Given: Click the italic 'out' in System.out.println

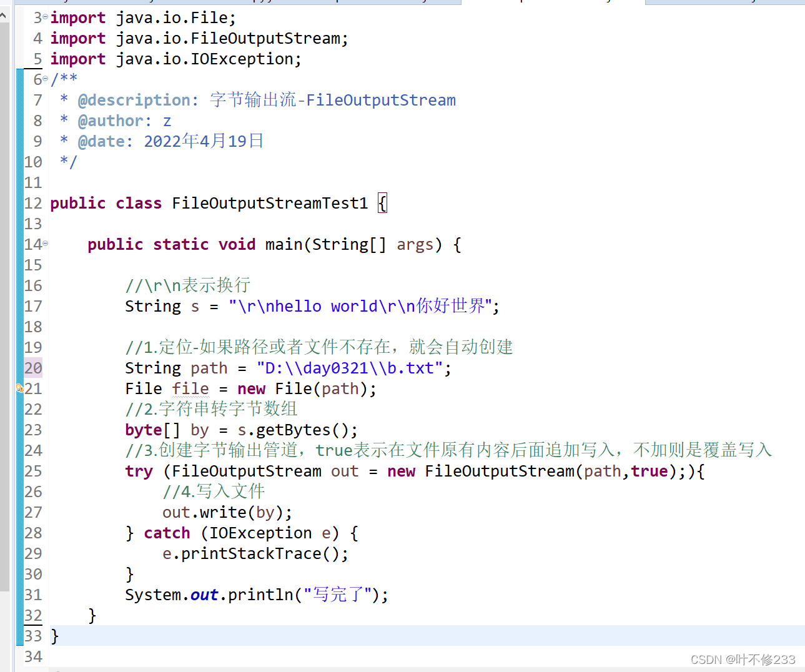Looking at the screenshot, I should click(x=204, y=595).
